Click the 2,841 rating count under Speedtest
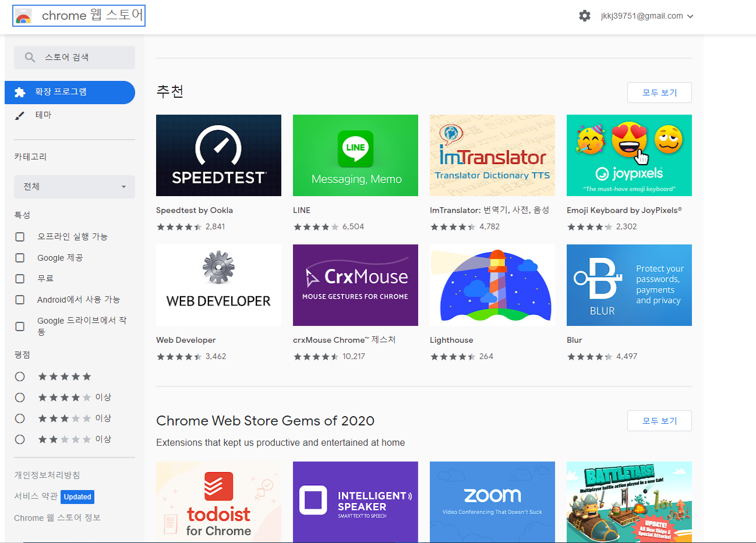This screenshot has width=756, height=543. pos(216,226)
